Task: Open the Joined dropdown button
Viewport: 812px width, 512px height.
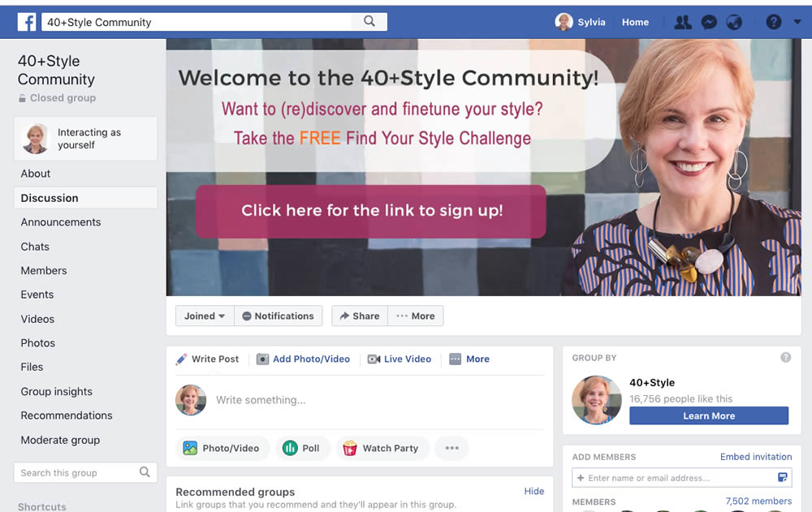Action: 205,316
